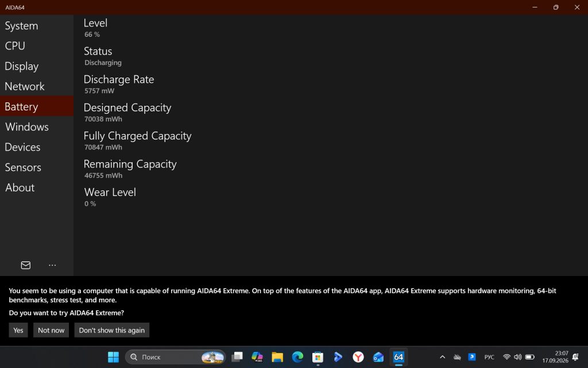The height and width of the screenshot is (368, 588).
Task: Open the Windows Start menu
Action: point(113,356)
